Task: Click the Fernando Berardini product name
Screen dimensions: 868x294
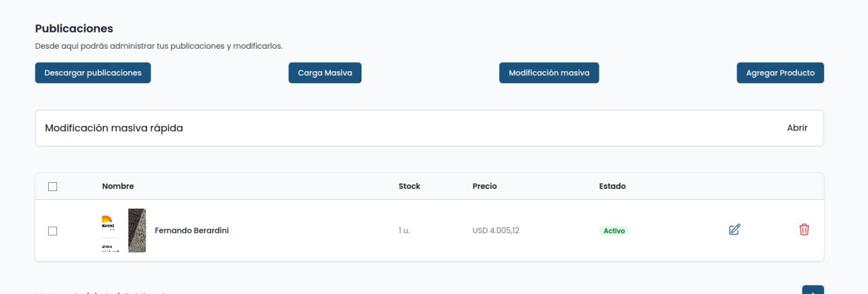Action: point(192,231)
